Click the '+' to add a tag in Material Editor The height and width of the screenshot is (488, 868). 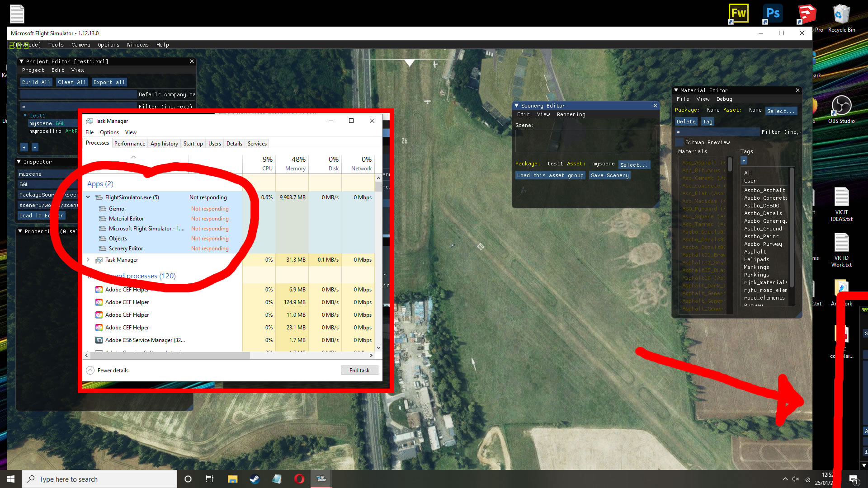[743, 160]
